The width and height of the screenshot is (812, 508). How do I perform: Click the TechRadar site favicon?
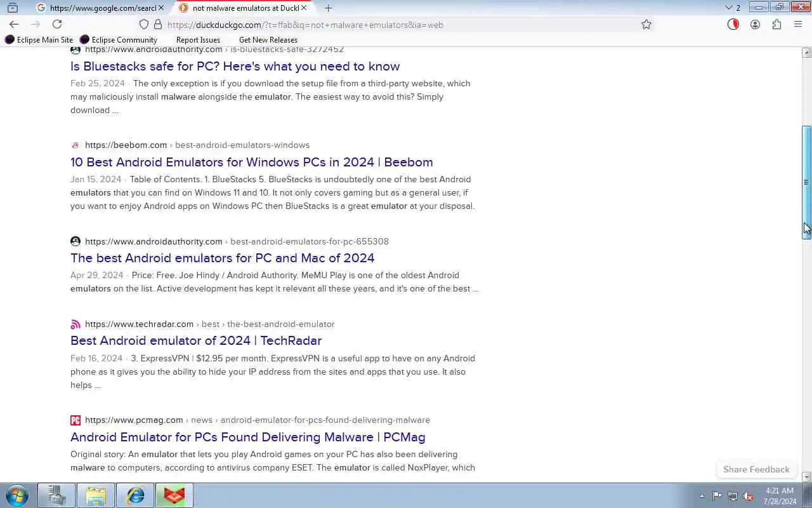coord(75,324)
